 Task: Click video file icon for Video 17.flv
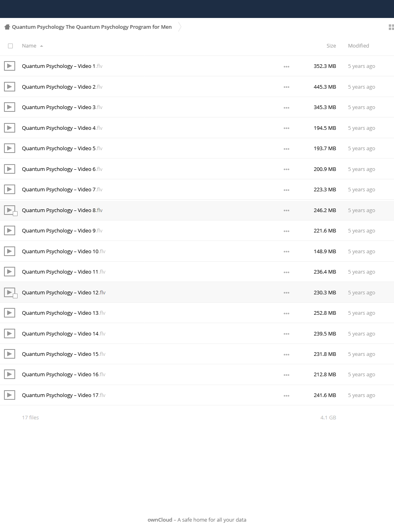pos(10,395)
